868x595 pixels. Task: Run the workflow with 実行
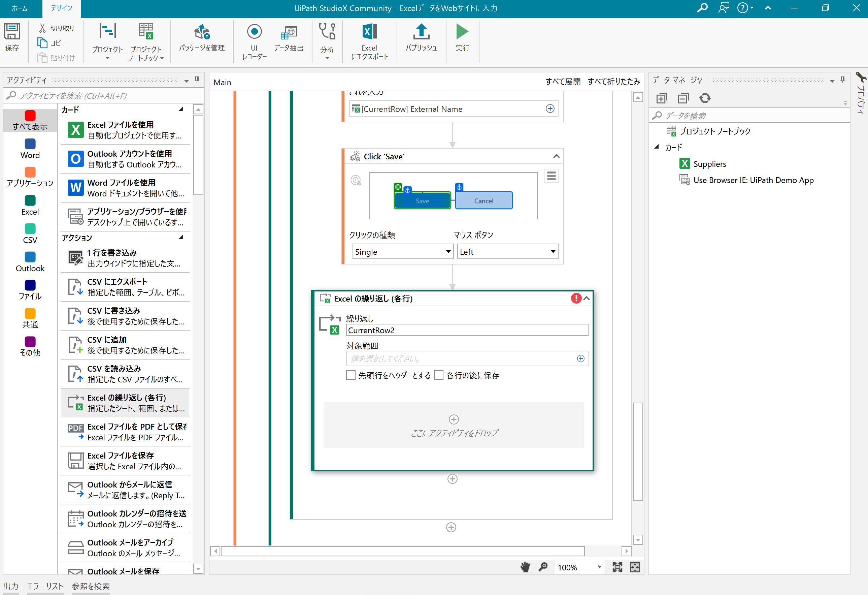[462, 37]
